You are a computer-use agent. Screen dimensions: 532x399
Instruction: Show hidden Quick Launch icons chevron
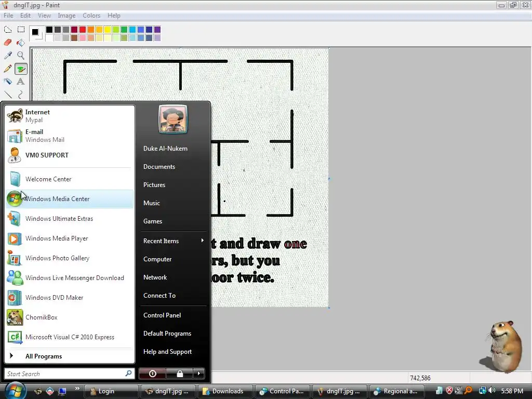coord(77,389)
